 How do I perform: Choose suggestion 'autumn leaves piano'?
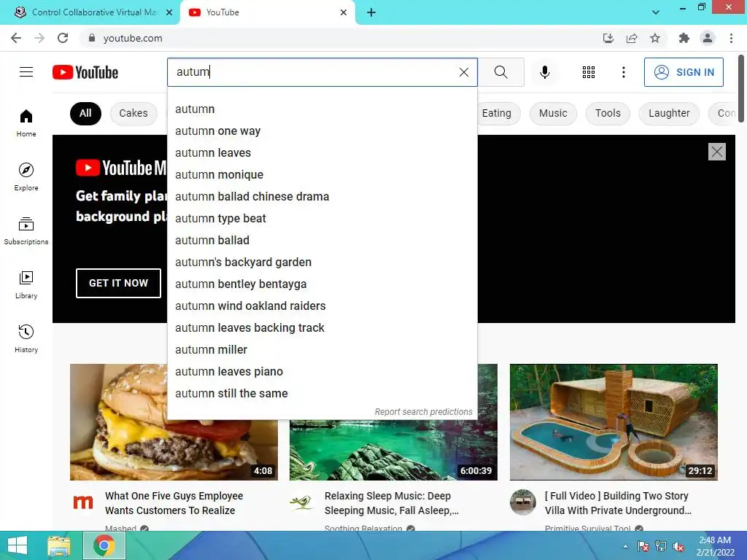pyautogui.click(x=322, y=372)
